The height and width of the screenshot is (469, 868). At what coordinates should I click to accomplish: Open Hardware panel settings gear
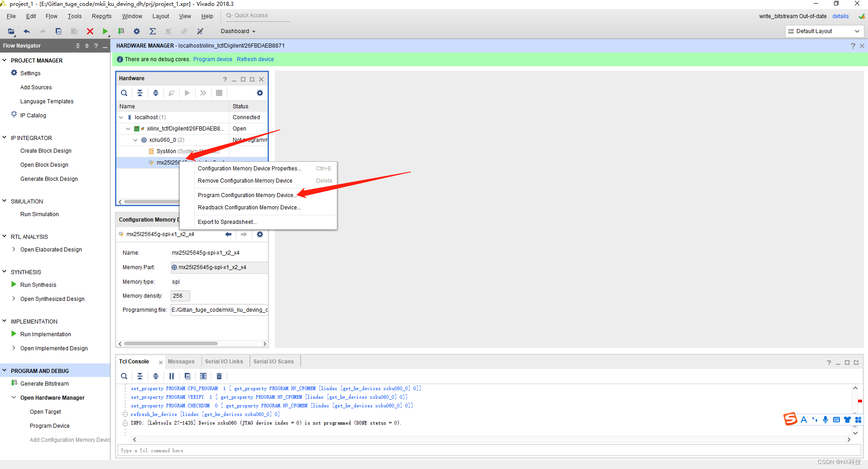tap(260, 93)
